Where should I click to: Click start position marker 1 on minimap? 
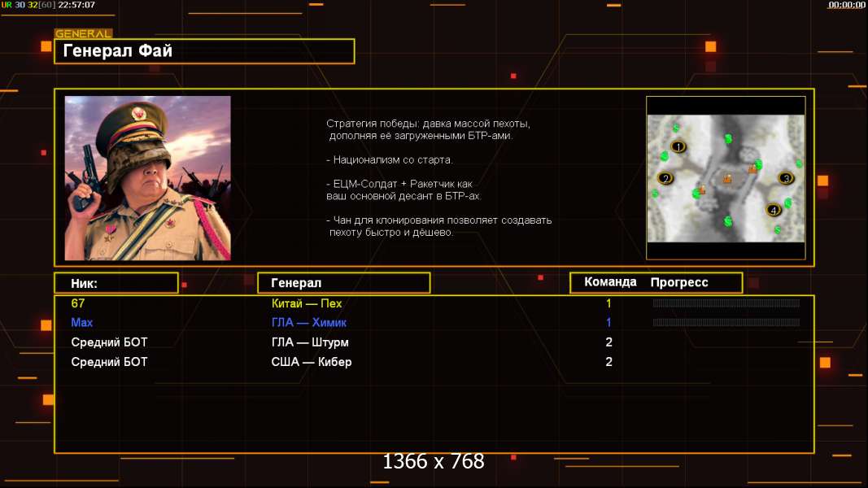(x=678, y=146)
